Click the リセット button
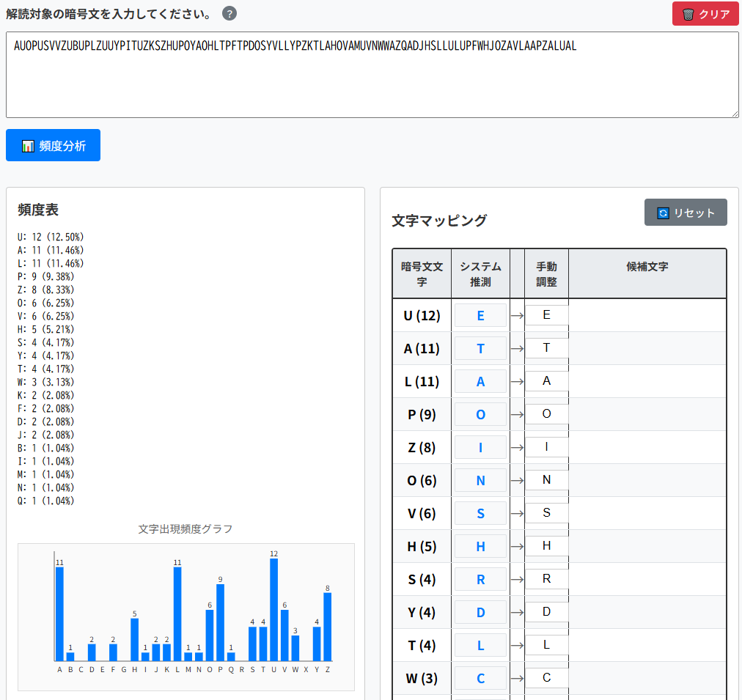 click(686, 213)
